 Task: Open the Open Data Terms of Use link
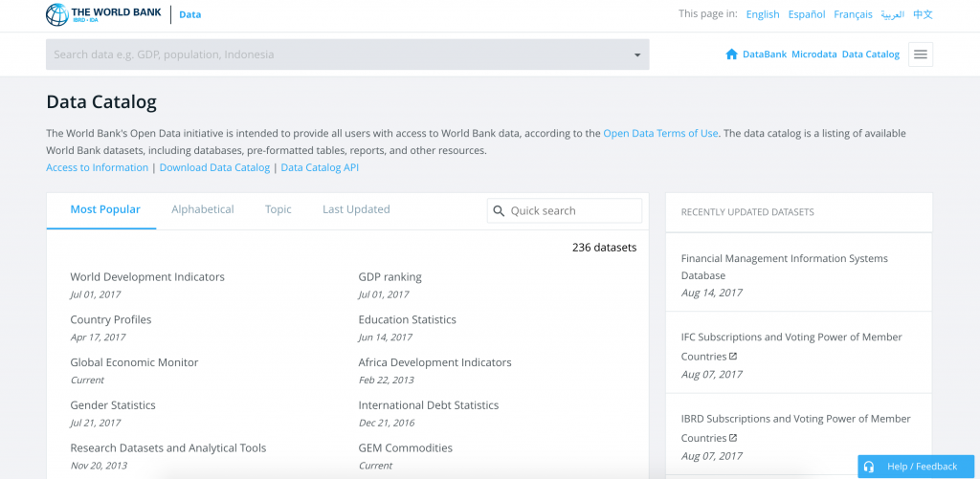tap(660, 134)
